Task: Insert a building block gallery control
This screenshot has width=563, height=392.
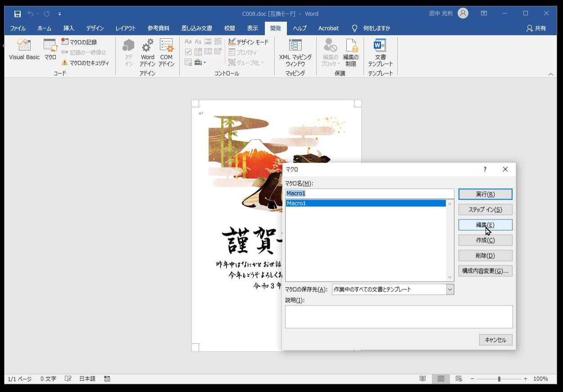Action: click(218, 42)
